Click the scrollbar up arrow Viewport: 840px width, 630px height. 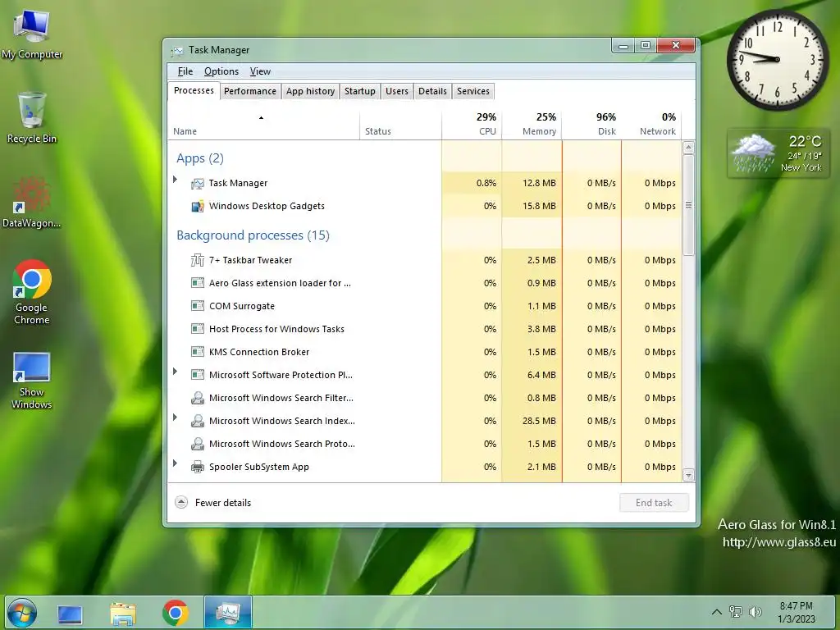(x=689, y=148)
